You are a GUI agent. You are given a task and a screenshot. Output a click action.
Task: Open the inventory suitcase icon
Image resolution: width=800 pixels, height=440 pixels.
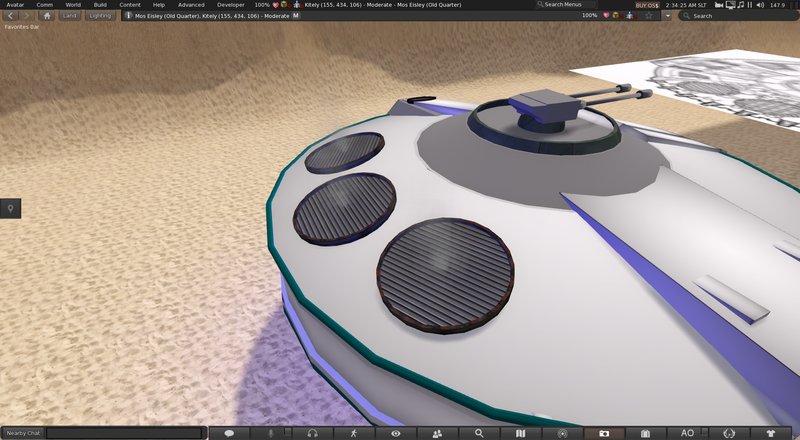coord(645,433)
